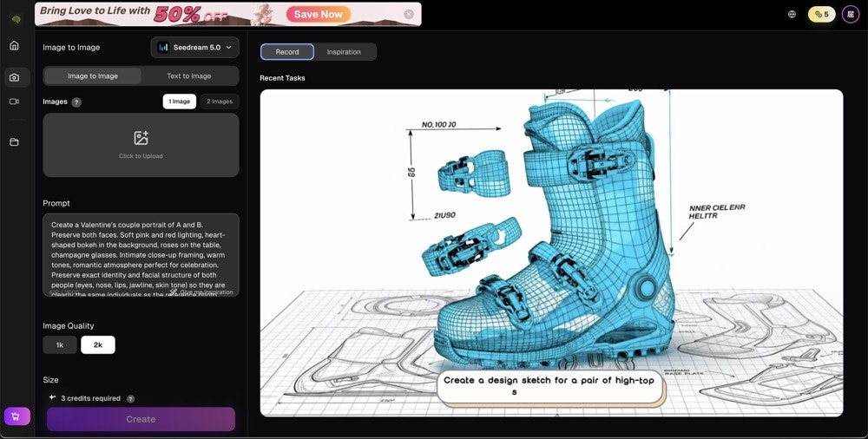868x439 pixels.
Task: Open the globe language selector
Action: pos(792,15)
